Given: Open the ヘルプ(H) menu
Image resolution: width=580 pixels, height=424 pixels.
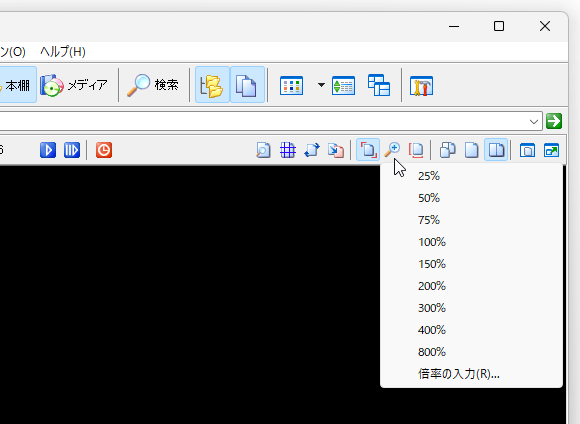Looking at the screenshot, I should [63, 52].
